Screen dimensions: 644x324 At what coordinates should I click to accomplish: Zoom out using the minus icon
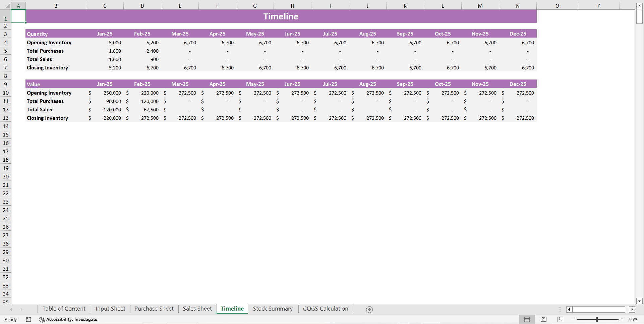573,319
